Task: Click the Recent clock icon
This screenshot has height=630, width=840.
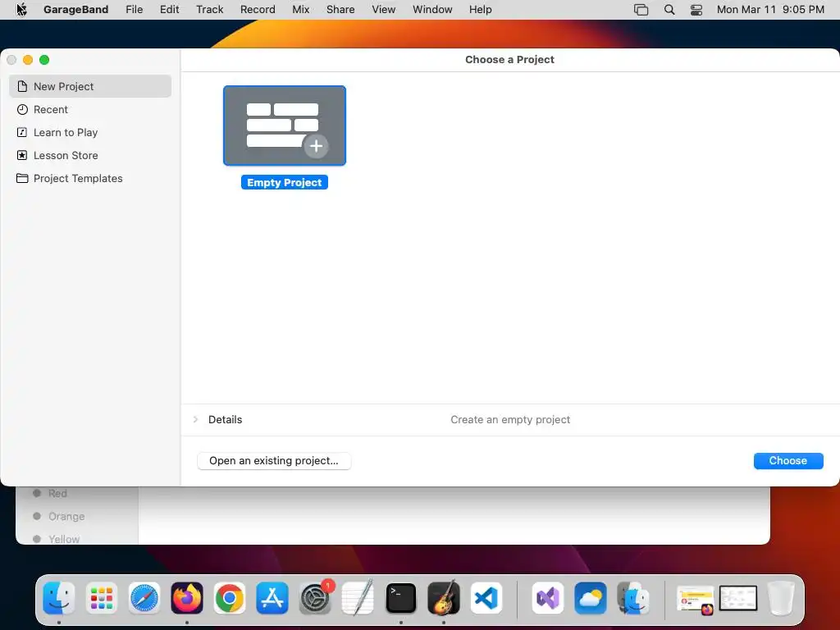Action: click(x=22, y=109)
